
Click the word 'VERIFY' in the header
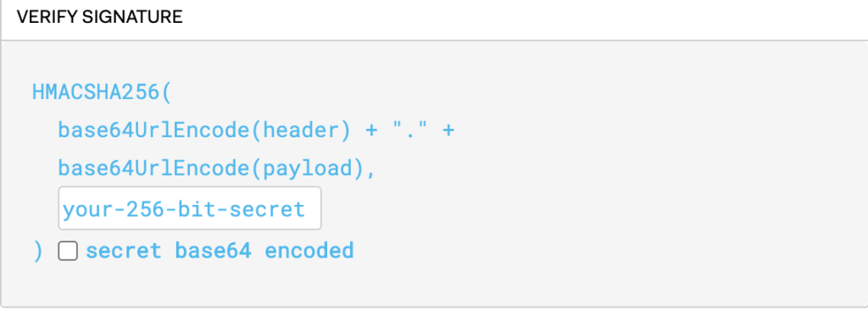pyautogui.click(x=47, y=17)
